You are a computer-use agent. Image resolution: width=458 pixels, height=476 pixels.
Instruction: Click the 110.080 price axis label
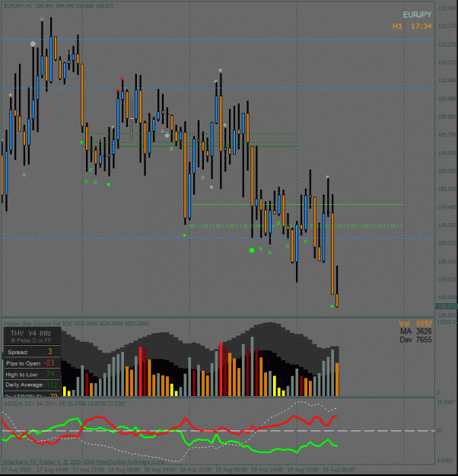pos(447,81)
